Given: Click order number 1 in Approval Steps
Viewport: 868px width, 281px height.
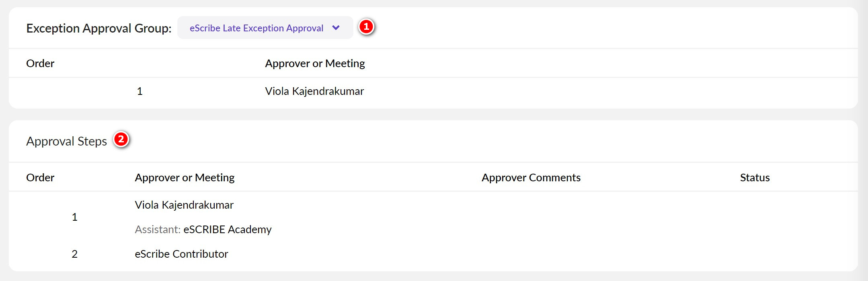Looking at the screenshot, I should click(x=74, y=217).
